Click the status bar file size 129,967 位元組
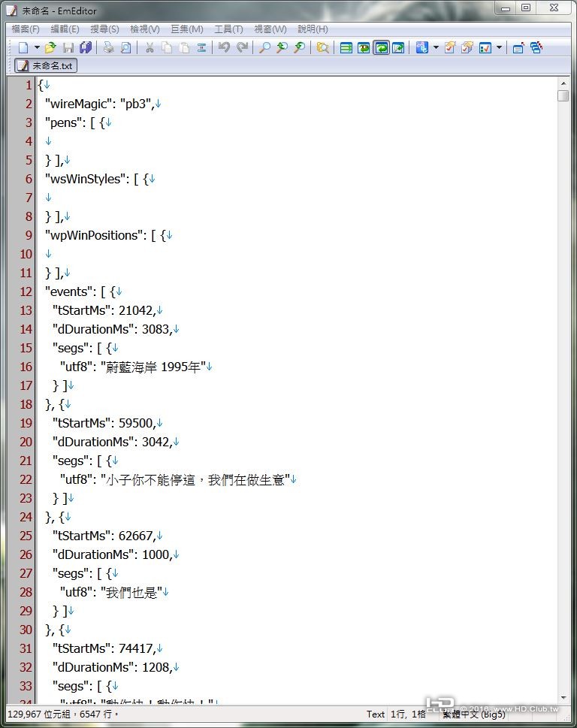Viewport: 577px width, 728px height. pos(39,714)
